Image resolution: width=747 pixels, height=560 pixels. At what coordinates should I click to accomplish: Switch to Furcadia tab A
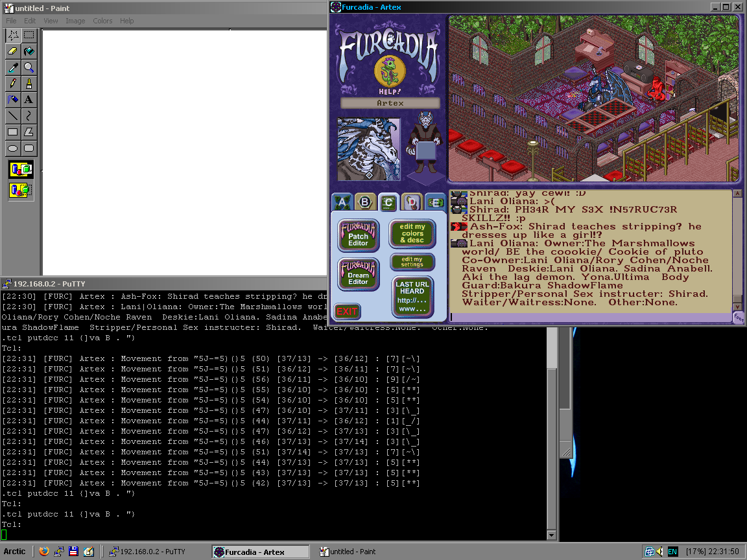[x=342, y=202]
